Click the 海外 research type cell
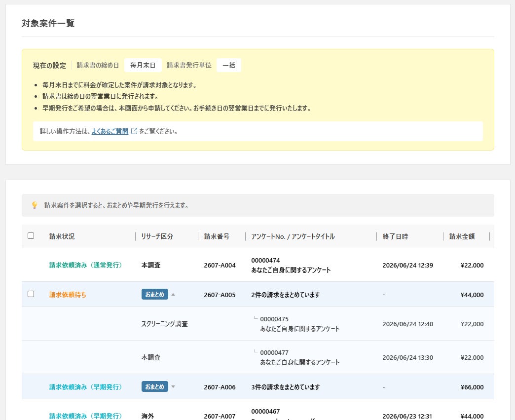This screenshot has height=420, width=515. [148, 416]
